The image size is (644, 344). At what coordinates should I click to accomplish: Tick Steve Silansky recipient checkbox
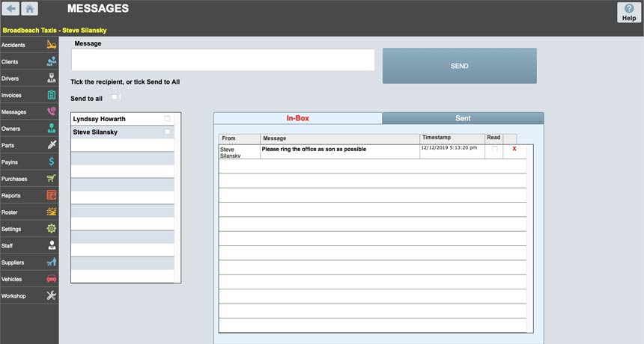(x=167, y=132)
